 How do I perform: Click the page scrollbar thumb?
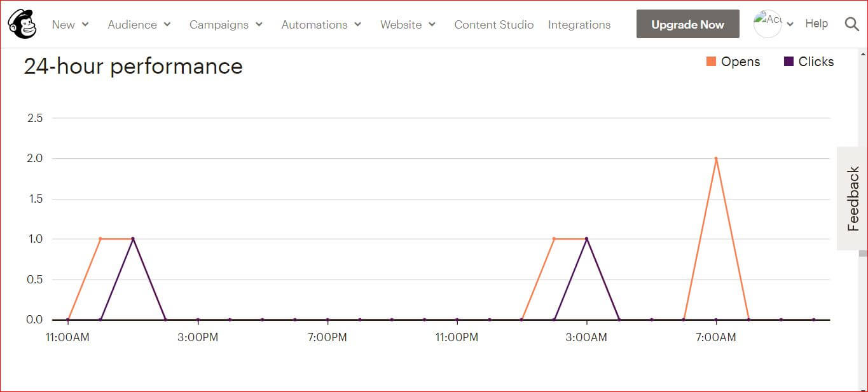click(863, 253)
